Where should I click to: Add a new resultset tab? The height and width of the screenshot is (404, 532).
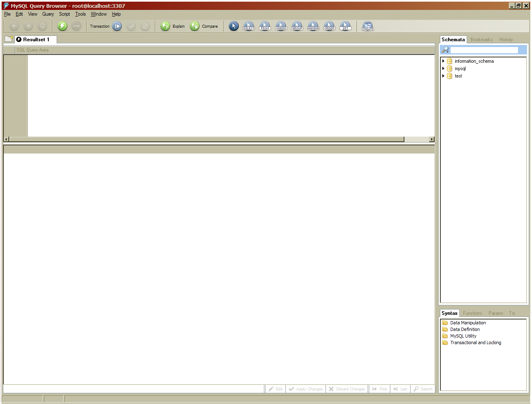click(x=9, y=39)
